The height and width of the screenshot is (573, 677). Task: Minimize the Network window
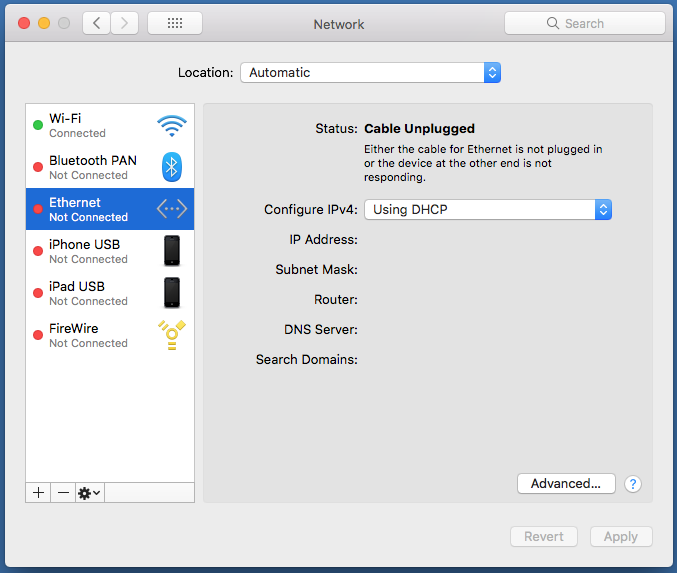[x=44, y=23]
